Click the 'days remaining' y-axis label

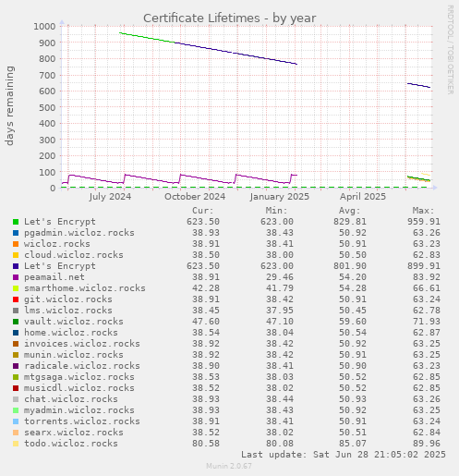[9, 105]
